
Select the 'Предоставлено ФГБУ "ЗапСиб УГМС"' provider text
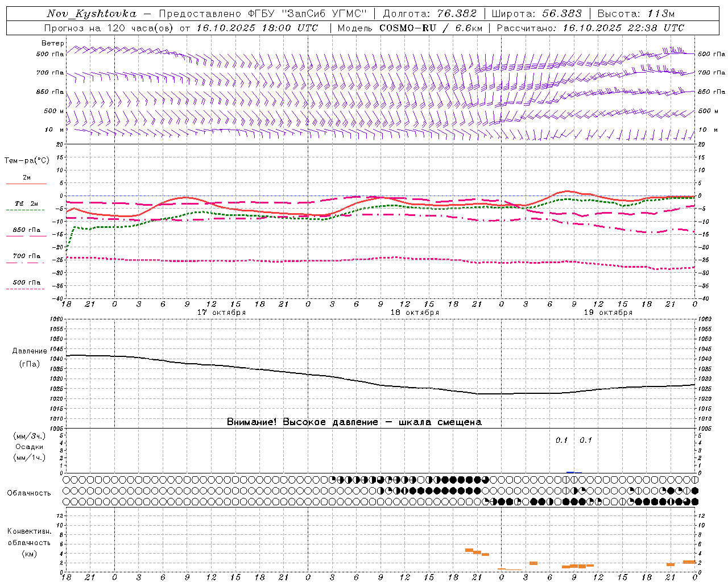263,14
